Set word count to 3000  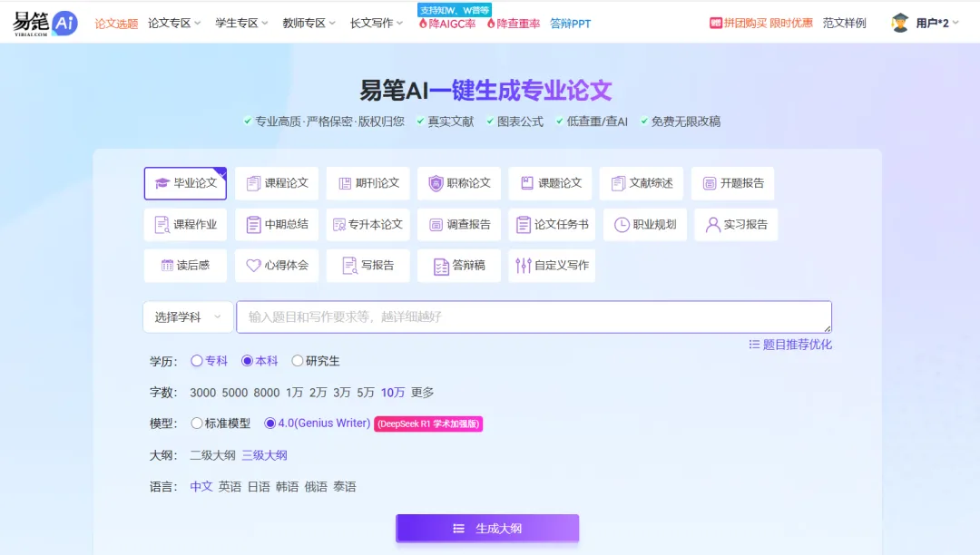tap(203, 393)
